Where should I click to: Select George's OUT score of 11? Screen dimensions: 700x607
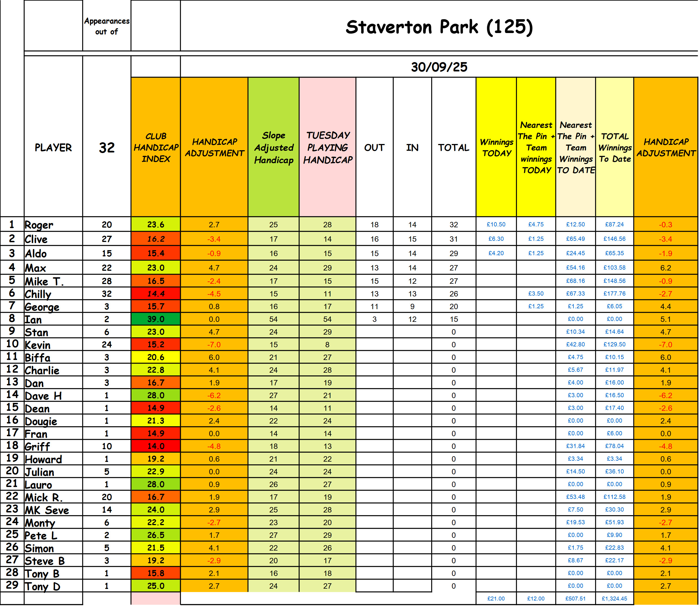tap(374, 307)
